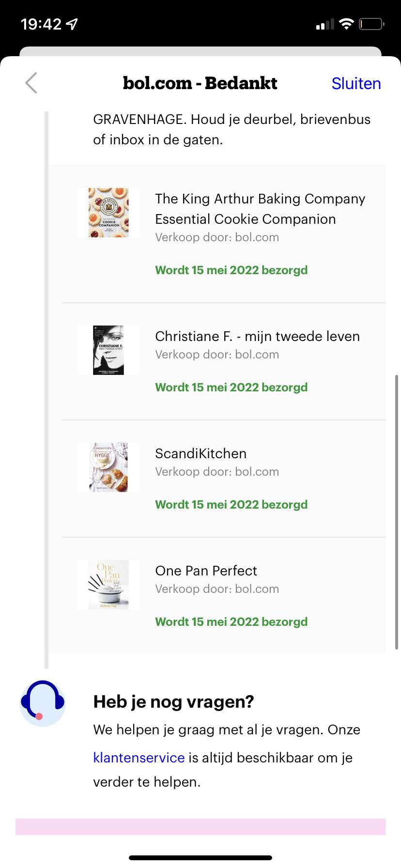Tap the pink banner at the bottom
Screen dimensions: 401x868
(200, 827)
